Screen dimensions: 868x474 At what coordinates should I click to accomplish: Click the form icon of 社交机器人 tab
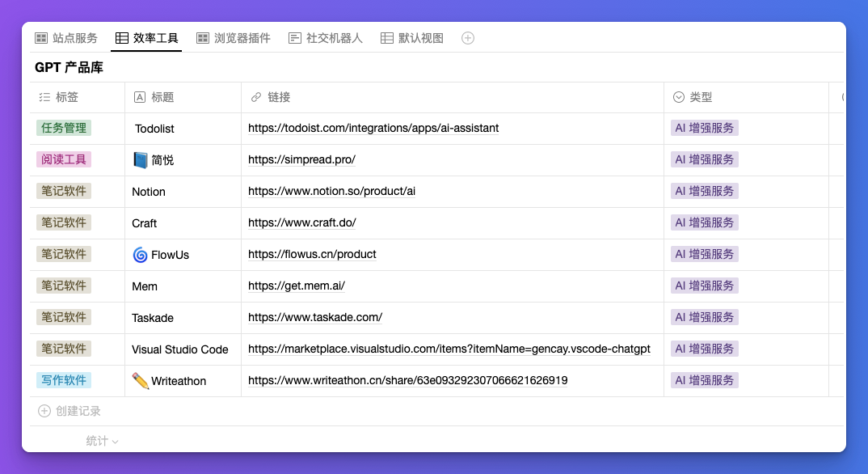[295, 38]
